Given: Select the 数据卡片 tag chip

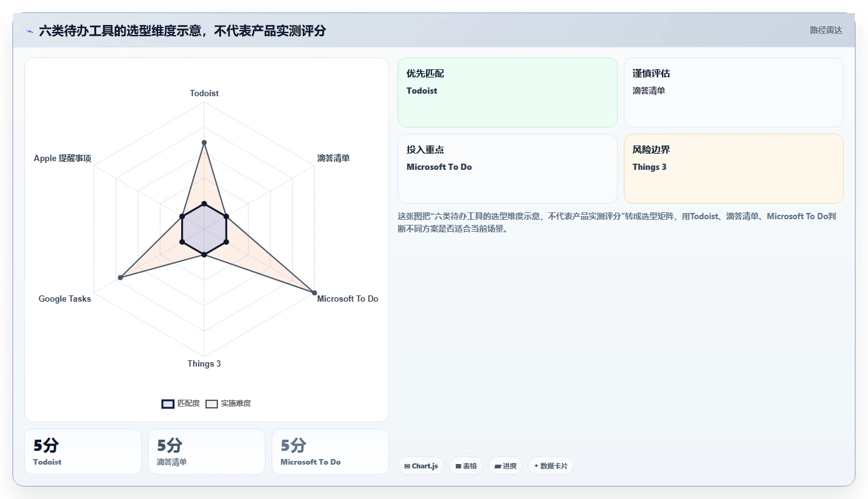Looking at the screenshot, I should pyautogui.click(x=550, y=466).
